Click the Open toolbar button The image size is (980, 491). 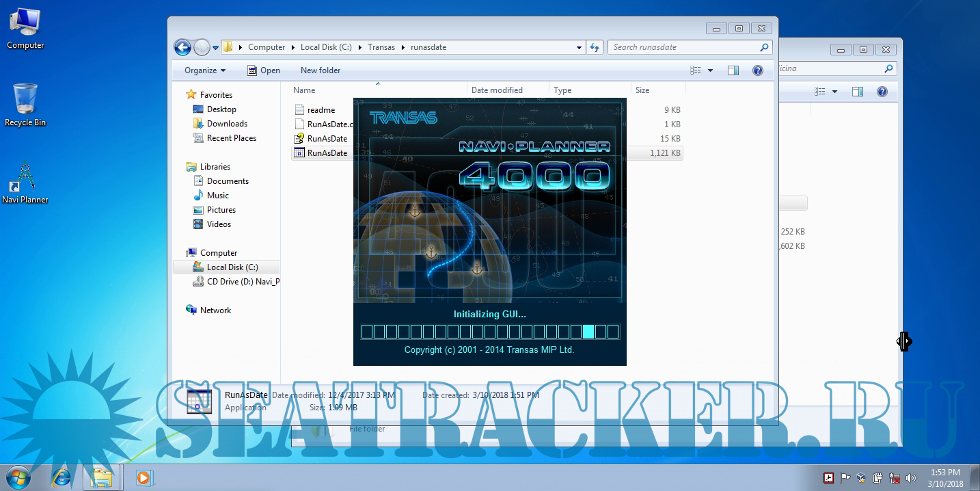point(263,70)
